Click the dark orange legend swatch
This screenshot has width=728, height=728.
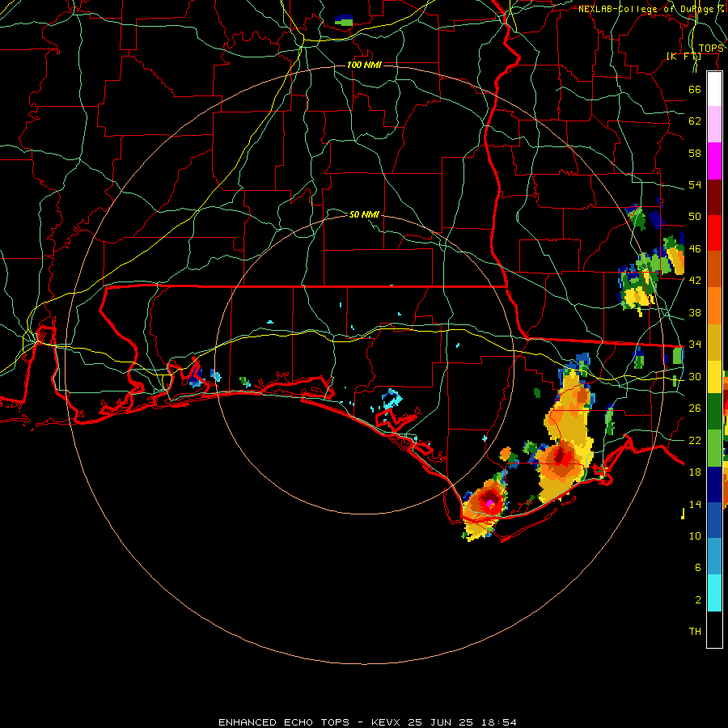[x=714, y=269]
